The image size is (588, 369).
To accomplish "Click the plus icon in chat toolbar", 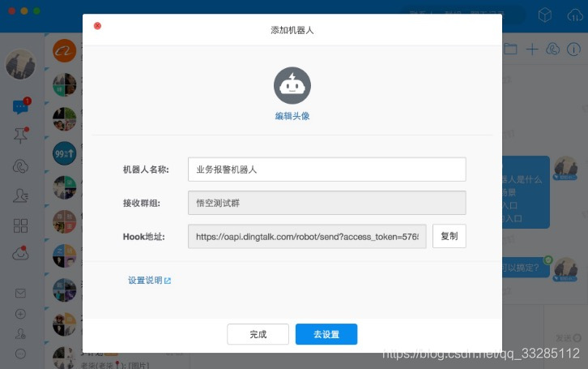I will pyautogui.click(x=532, y=49).
